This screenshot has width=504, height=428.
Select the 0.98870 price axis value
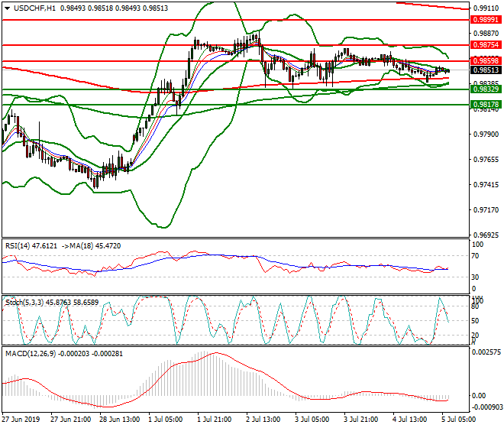(x=486, y=34)
